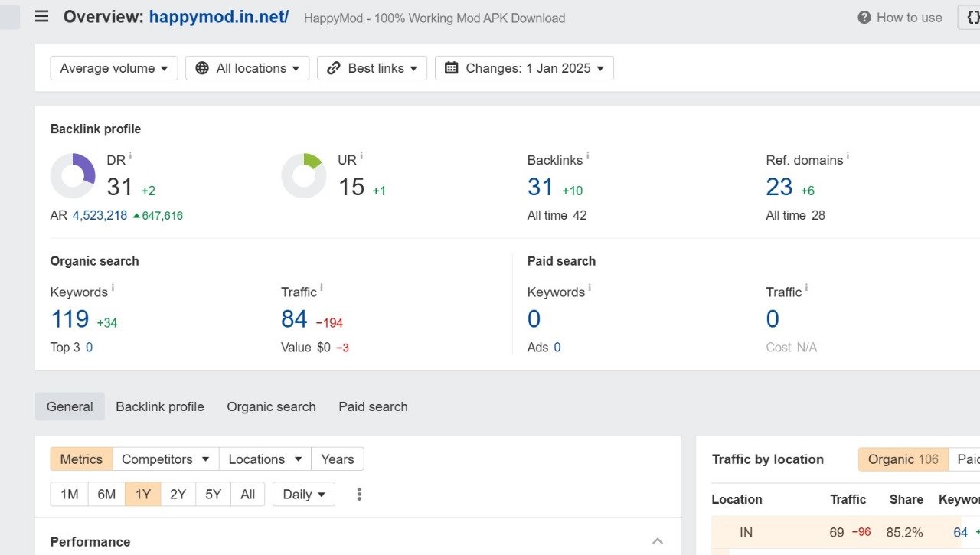Click the UR donut chart
980x555 pixels.
(x=304, y=175)
